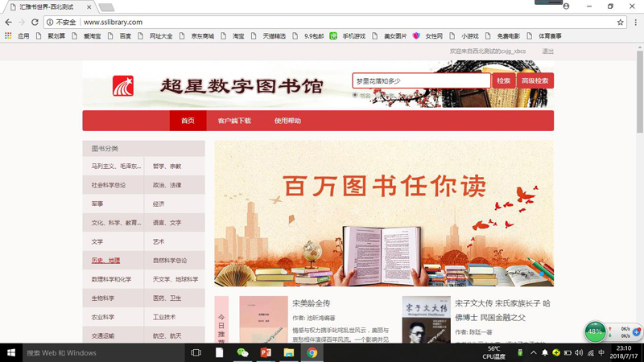Open Windows Start menu
The image size is (644, 362).
(11, 352)
